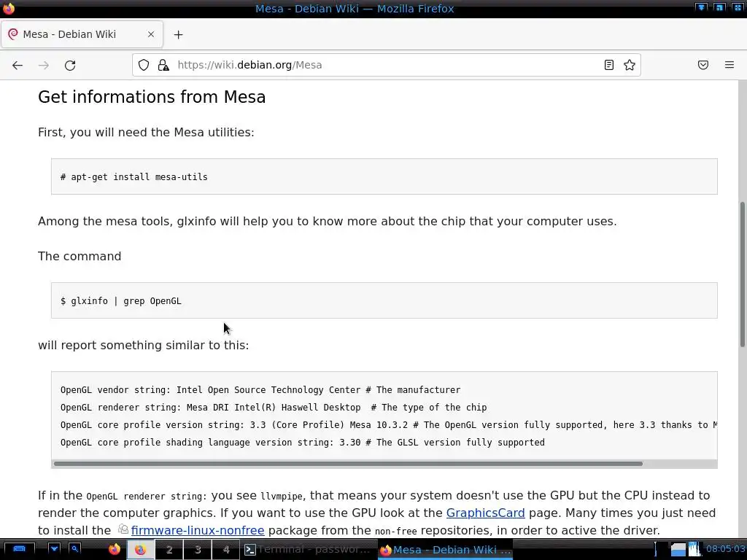Image resolution: width=747 pixels, height=560 pixels.
Task: Click the page vertical scrollbar thumb
Action: click(742, 275)
